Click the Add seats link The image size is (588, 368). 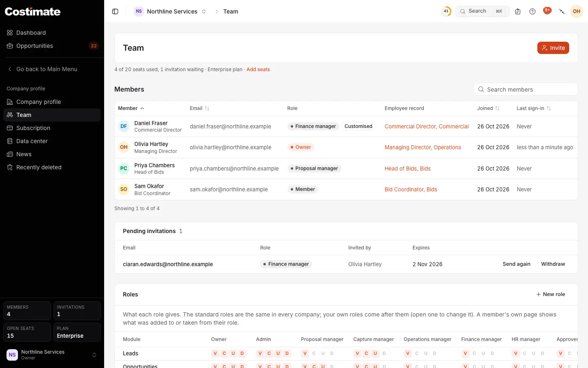click(258, 70)
